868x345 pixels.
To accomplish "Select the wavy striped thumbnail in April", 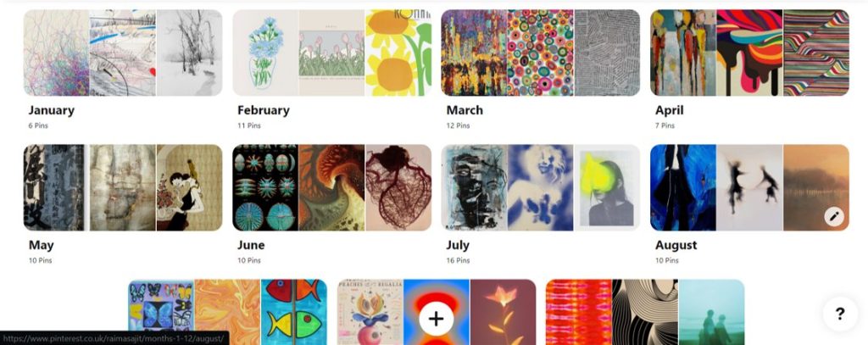I will [x=816, y=53].
